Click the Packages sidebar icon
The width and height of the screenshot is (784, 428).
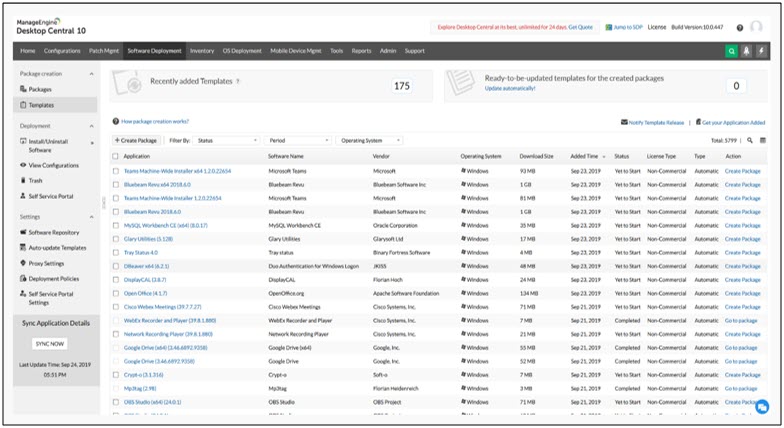coord(23,89)
